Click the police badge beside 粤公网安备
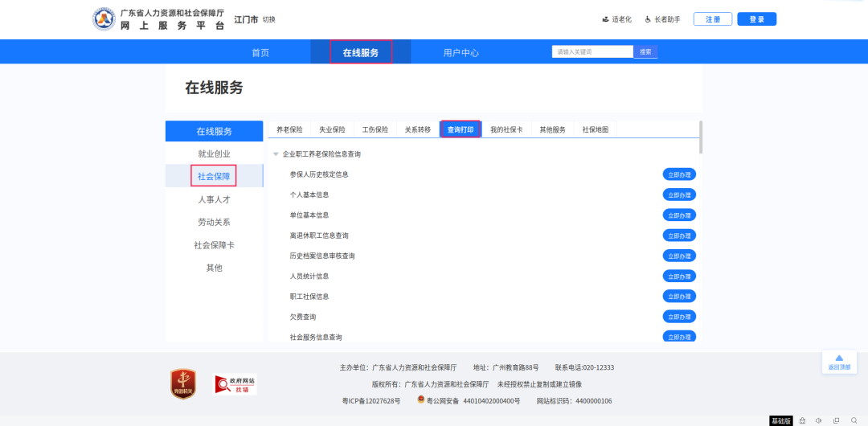Image resolution: width=868 pixels, height=426 pixels. point(420,399)
